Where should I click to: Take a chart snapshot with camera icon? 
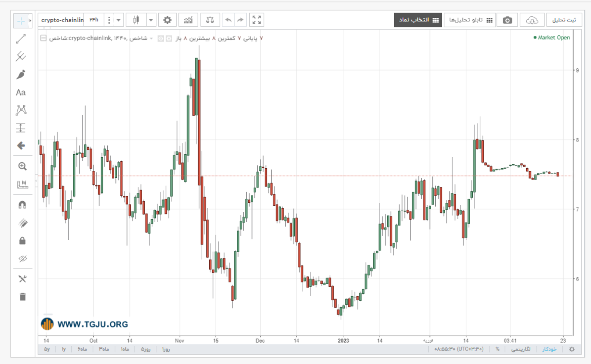(x=507, y=20)
